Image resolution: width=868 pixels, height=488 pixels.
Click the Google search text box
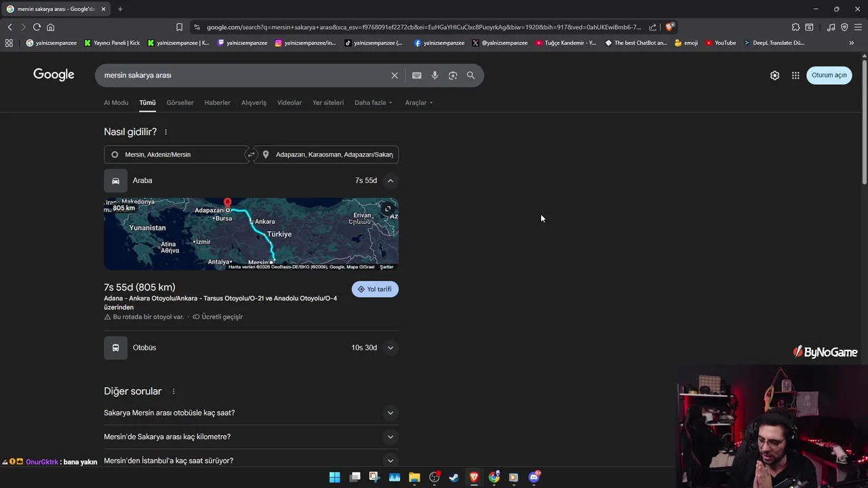point(244,75)
